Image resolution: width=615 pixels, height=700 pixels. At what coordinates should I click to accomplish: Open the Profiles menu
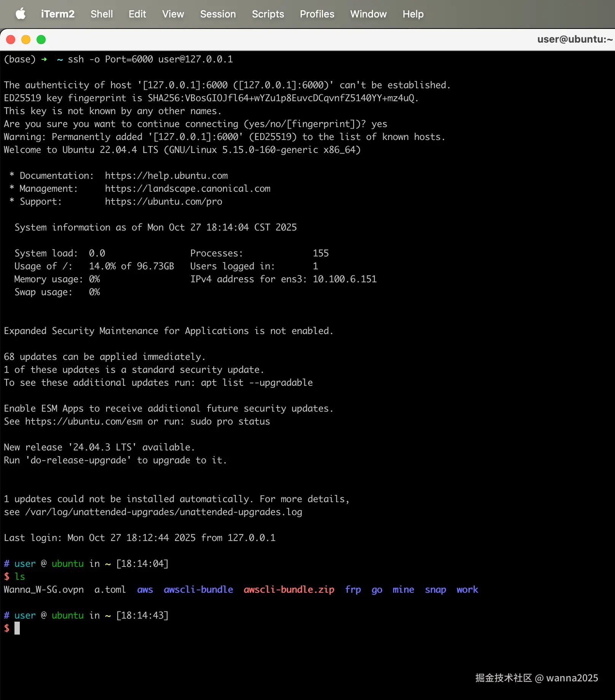[317, 14]
